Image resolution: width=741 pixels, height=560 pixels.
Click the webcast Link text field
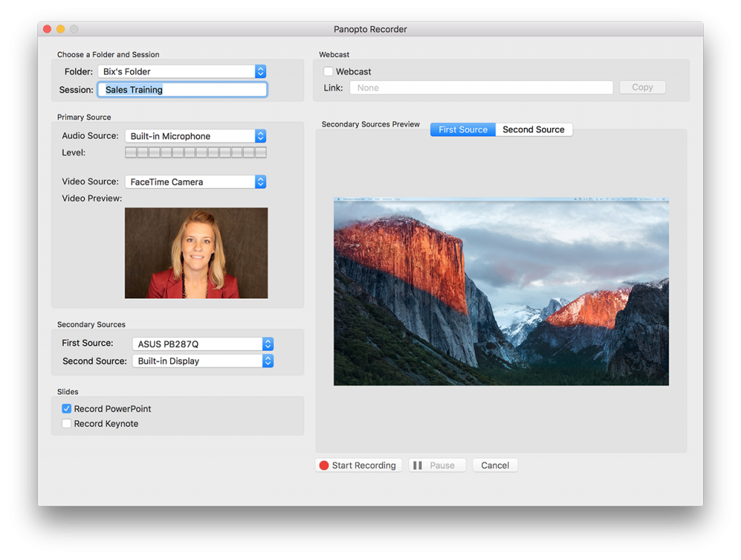click(481, 88)
